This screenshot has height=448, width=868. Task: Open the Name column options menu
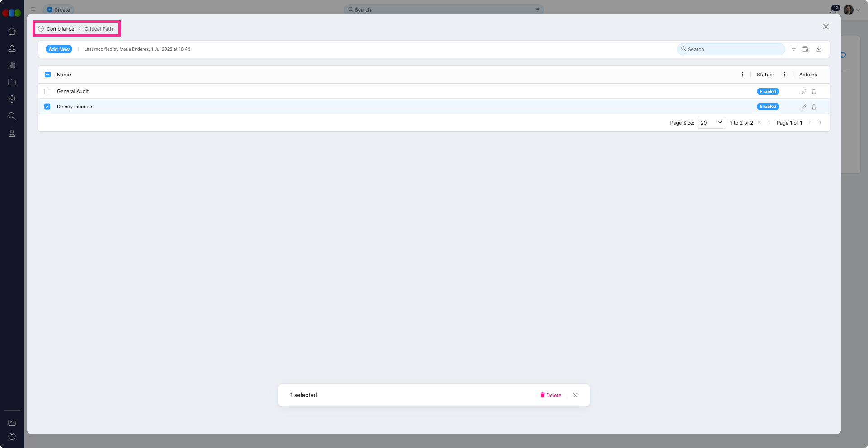coord(742,75)
